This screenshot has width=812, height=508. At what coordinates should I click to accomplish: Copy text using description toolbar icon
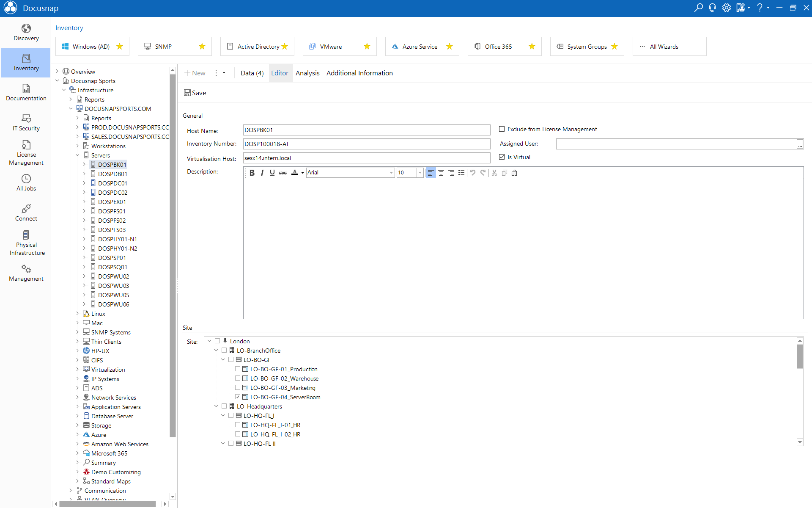[505, 173]
